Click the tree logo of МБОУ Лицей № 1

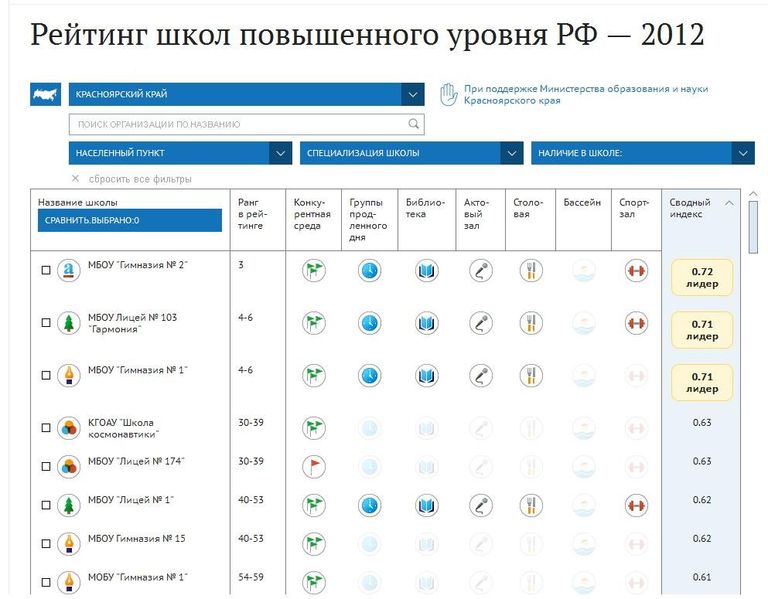69,505
